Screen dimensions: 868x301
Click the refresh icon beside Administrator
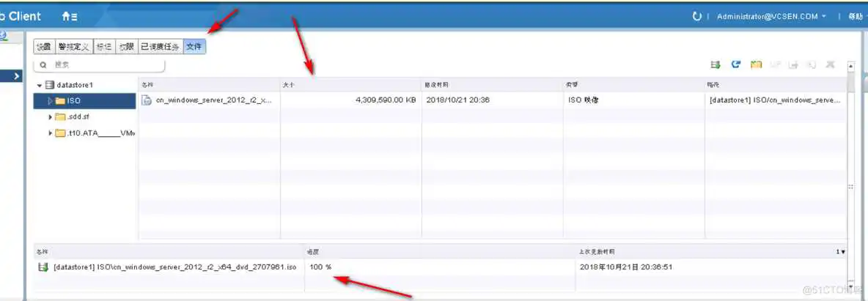point(696,17)
